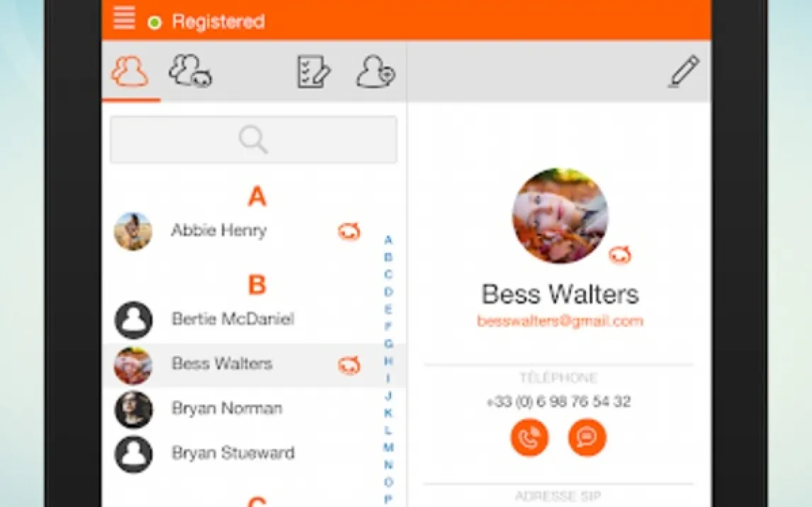Open Bryan Stueward contact entry
The height and width of the screenshot is (507, 812).
click(x=232, y=453)
